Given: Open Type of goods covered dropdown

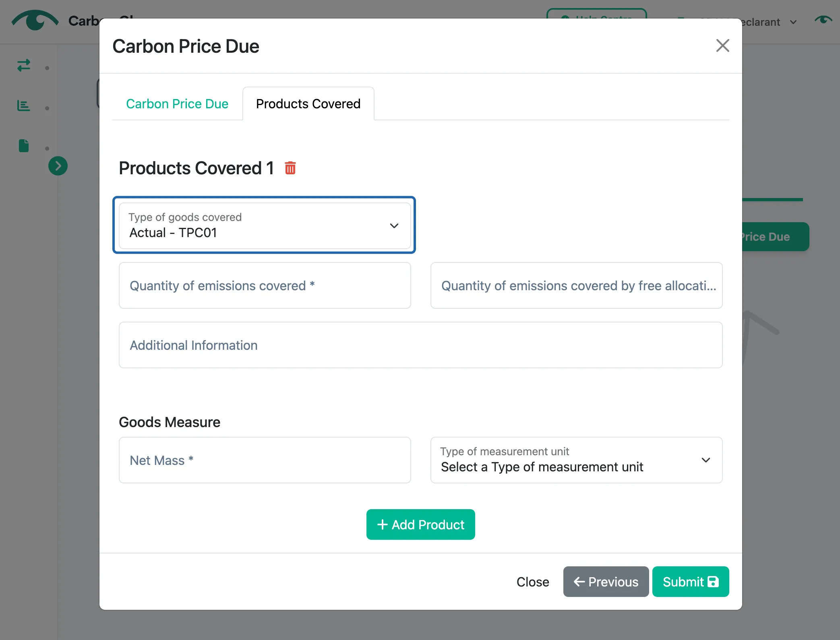Looking at the screenshot, I should tap(265, 225).
